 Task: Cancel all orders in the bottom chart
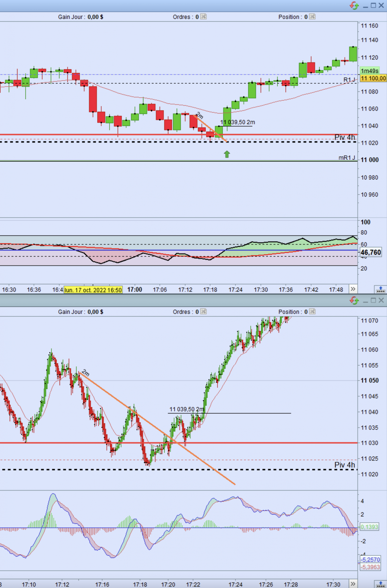pyautogui.click(x=203, y=312)
